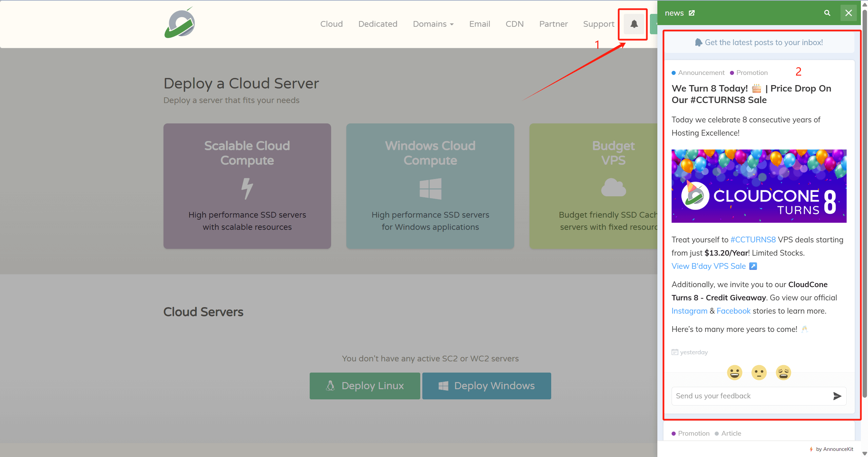Click Article tag on second post

point(728,433)
